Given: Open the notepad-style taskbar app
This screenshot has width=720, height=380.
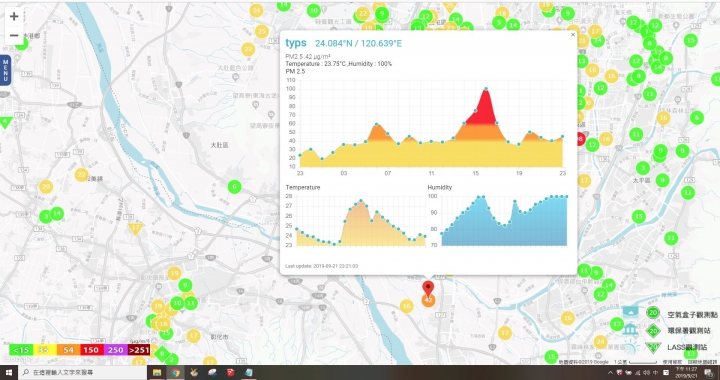Looking at the screenshot, I should pyautogui.click(x=249, y=373).
